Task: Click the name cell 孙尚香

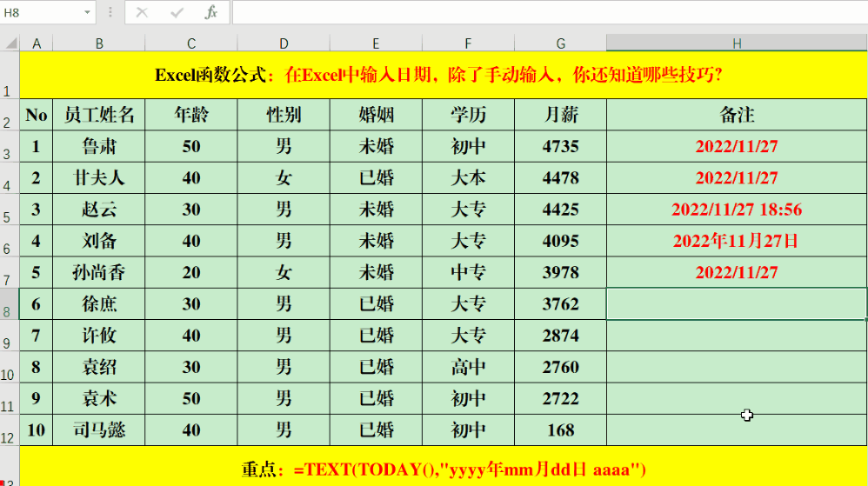Action: 99,272
